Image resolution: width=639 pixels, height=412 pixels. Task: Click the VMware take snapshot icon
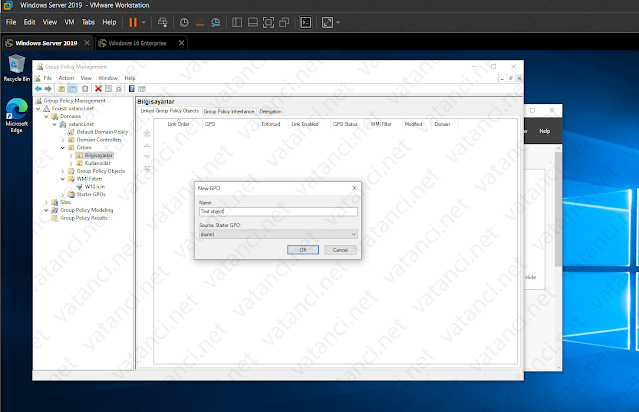pos(185,21)
